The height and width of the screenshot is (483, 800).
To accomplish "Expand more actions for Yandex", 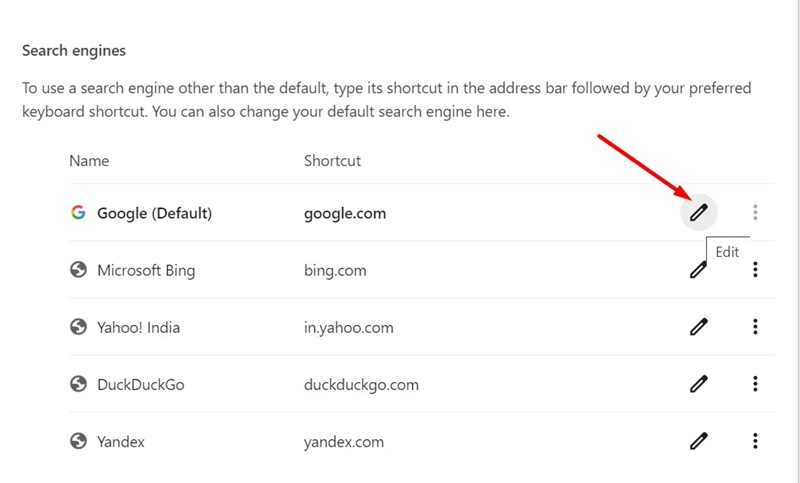I will coord(755,441).
